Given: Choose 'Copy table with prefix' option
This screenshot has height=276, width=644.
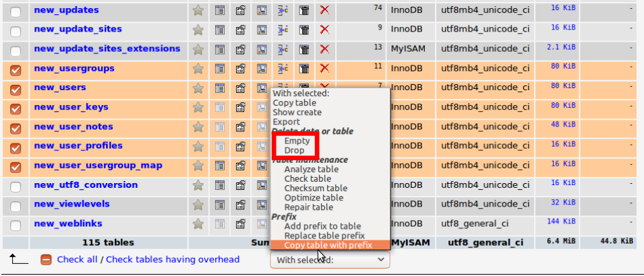Looking at the screenshot, I should [328, 246].
